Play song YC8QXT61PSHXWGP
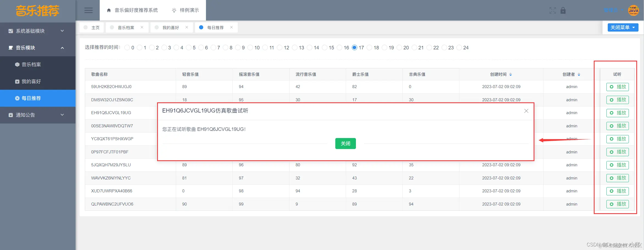Viewport: 644px width, 250px height. tap(617, 139)
